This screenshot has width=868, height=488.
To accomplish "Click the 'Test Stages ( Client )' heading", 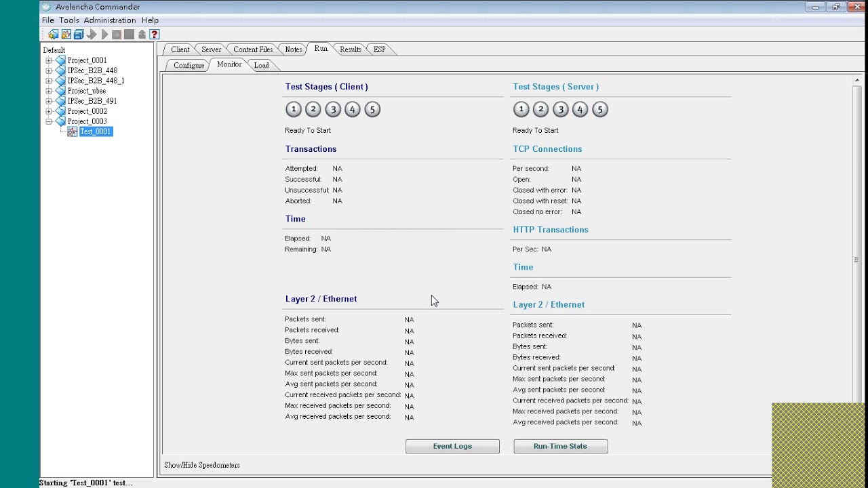I will point(326,87).
